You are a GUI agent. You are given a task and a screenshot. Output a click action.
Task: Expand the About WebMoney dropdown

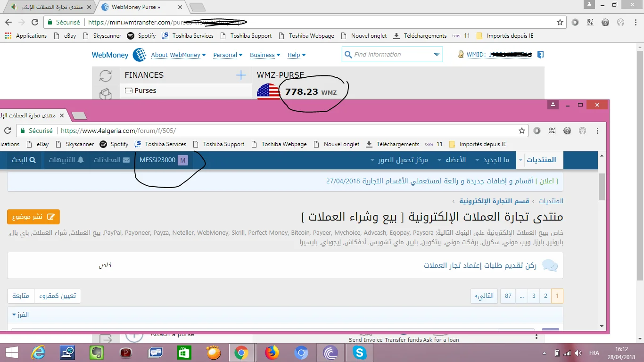click(178, 55)
